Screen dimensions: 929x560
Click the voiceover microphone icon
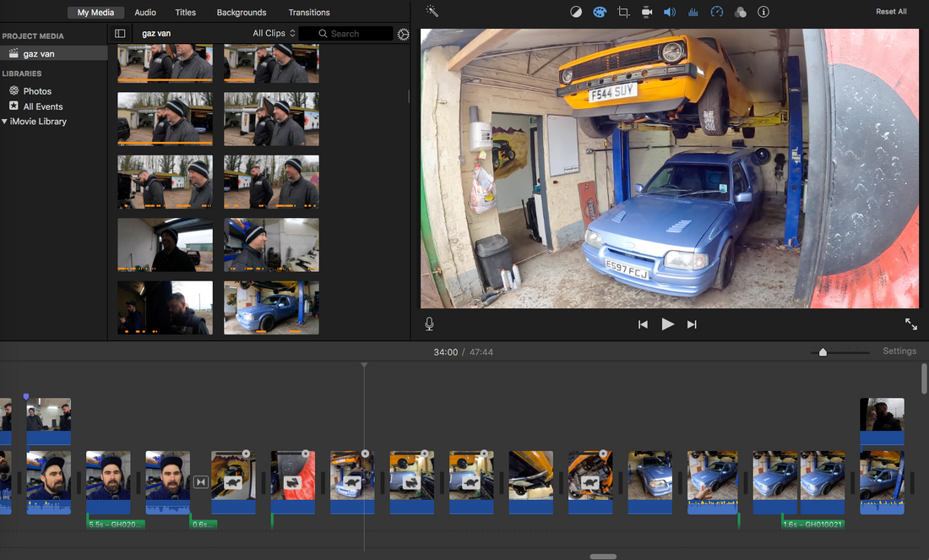[429, 323]
